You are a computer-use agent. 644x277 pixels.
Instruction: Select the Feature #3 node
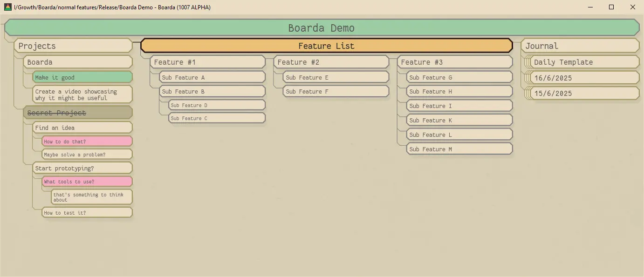[x=455, y=62]
